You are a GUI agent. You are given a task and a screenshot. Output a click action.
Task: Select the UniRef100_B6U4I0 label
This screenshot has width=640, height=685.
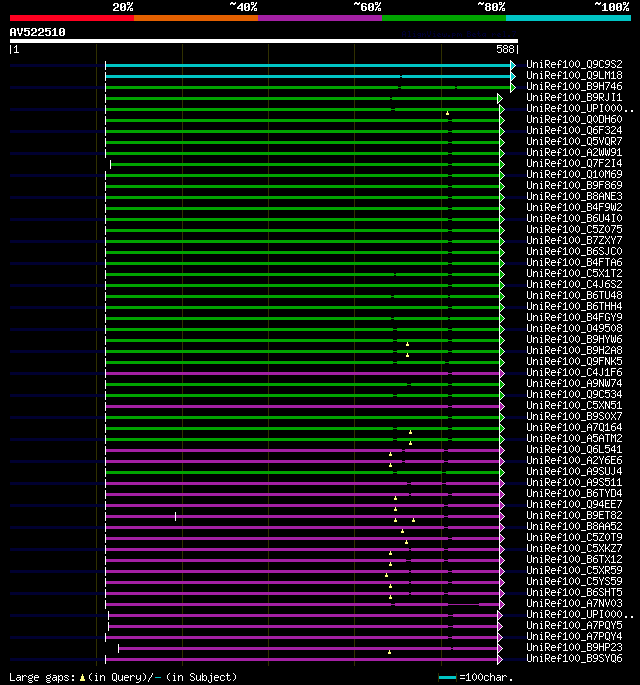point(574,218)
